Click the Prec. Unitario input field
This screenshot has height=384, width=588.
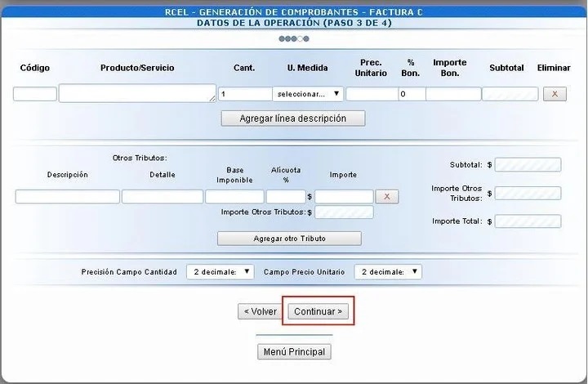tap(372, 94)
